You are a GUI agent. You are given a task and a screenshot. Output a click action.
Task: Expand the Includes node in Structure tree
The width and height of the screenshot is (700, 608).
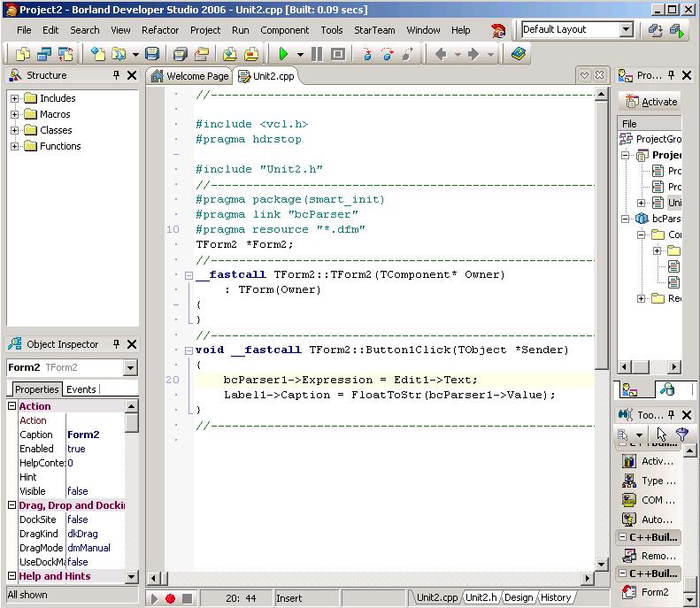click(15, 98)
